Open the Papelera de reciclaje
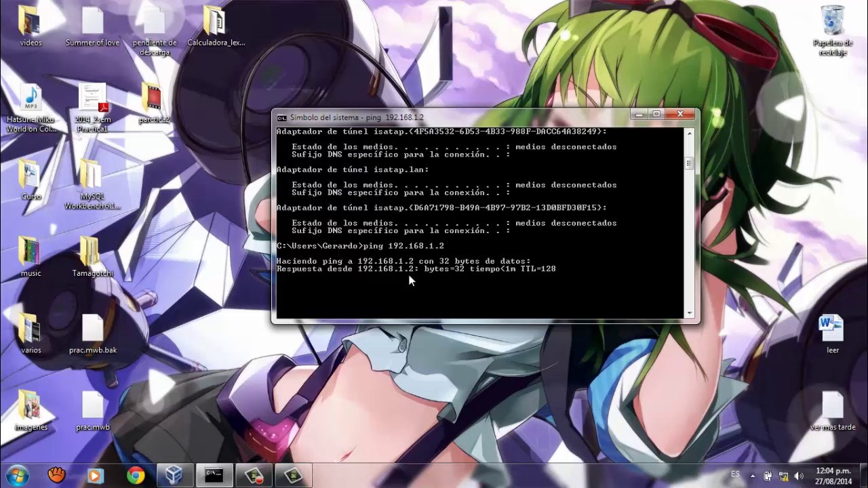Viewport: 868px width, 488px height. [x=833, y=31]
